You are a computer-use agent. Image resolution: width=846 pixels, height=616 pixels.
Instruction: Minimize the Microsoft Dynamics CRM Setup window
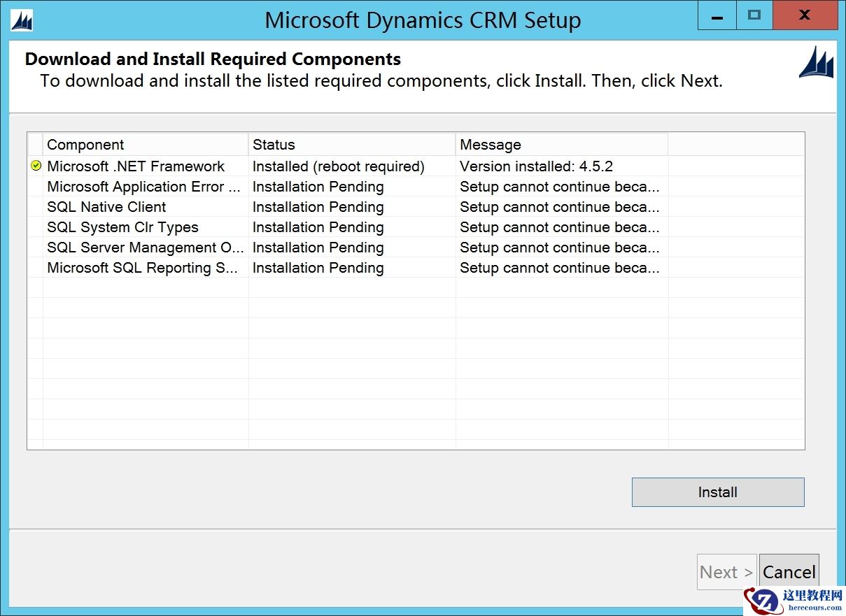(717, 15)
